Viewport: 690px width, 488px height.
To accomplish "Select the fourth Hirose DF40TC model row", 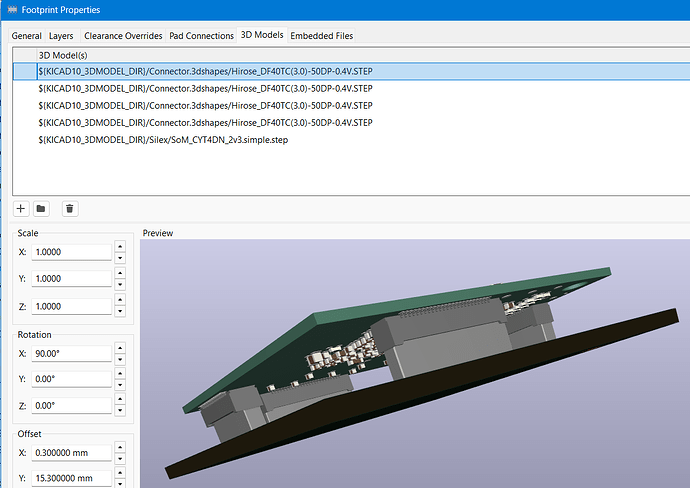I will [x=351, y=123].
